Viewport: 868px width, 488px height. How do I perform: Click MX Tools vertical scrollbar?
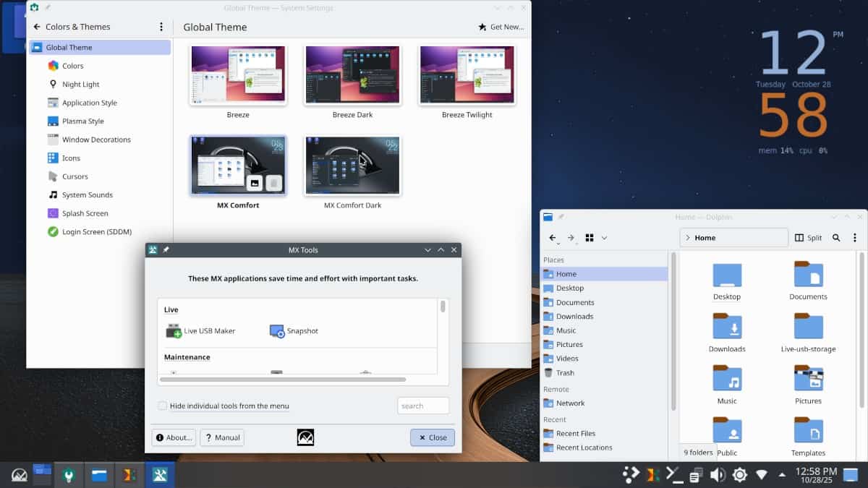point(443,307)
